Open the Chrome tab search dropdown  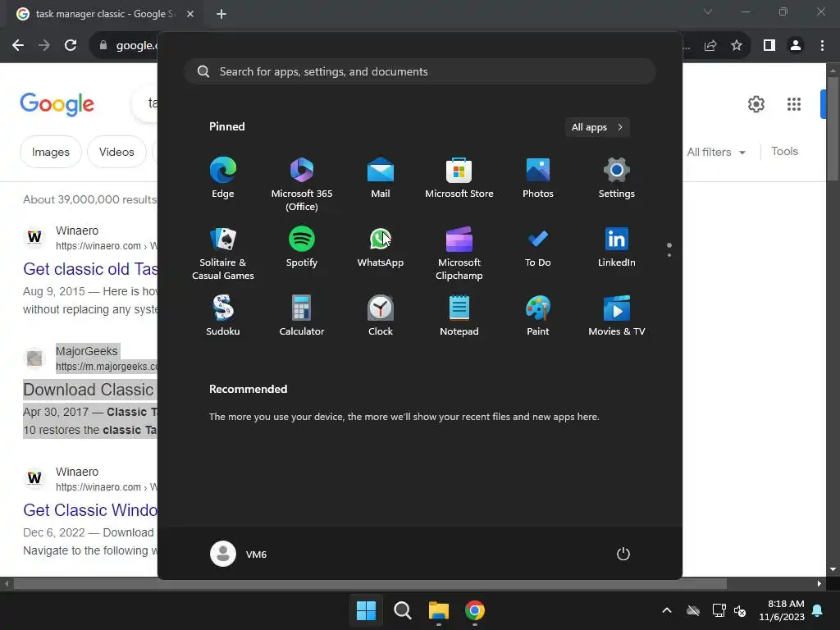click(708, 11)
